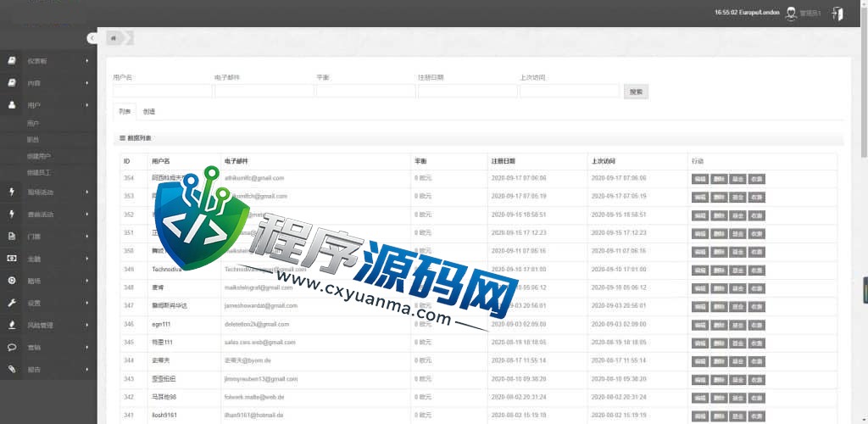This screenshot has width=868, height=424.
Task: Open the 创建用户 submenu link
Action: click(x=39, y=157)
